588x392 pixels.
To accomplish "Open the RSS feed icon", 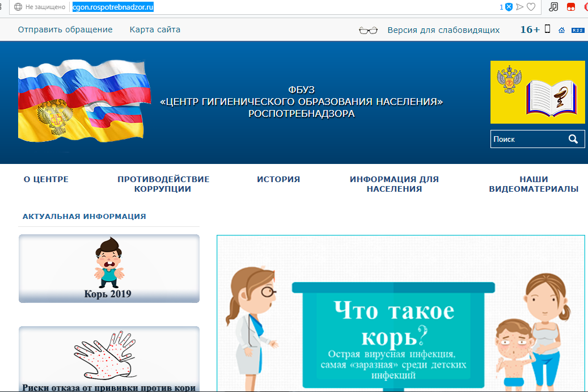I will pyautogui.click(x=578, y=30).
